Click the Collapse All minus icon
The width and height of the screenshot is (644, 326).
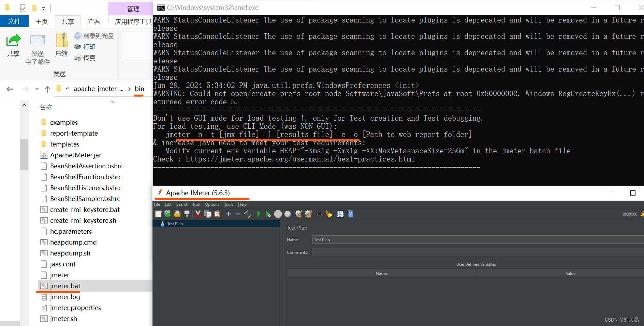pos(238,214)
